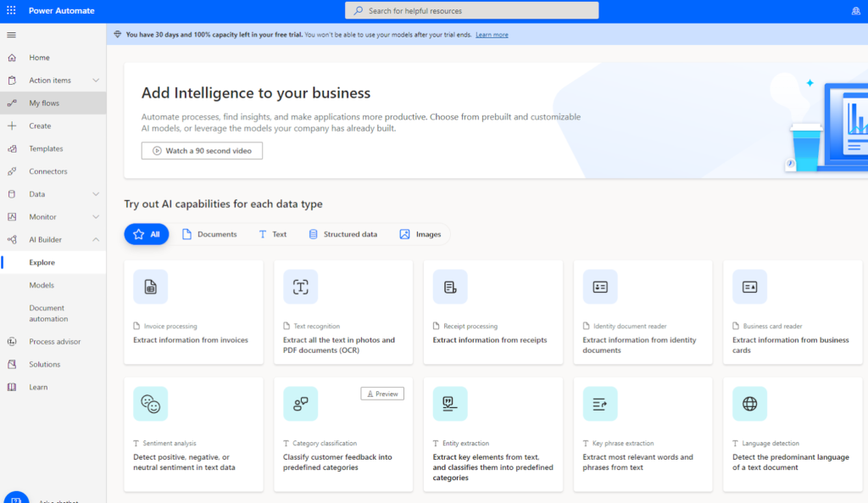Image resolution: width=868 pixels, height=503 pixels.
Task: Click the Solutions icon in sidebar
Action: coord(12,364)
